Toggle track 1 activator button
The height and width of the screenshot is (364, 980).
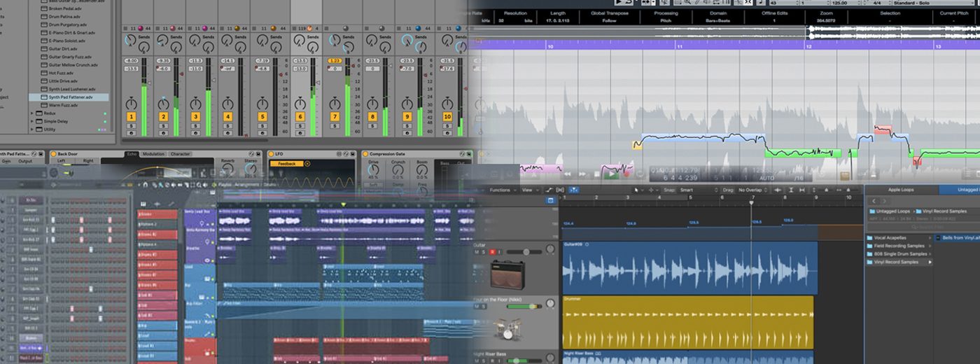131,117
